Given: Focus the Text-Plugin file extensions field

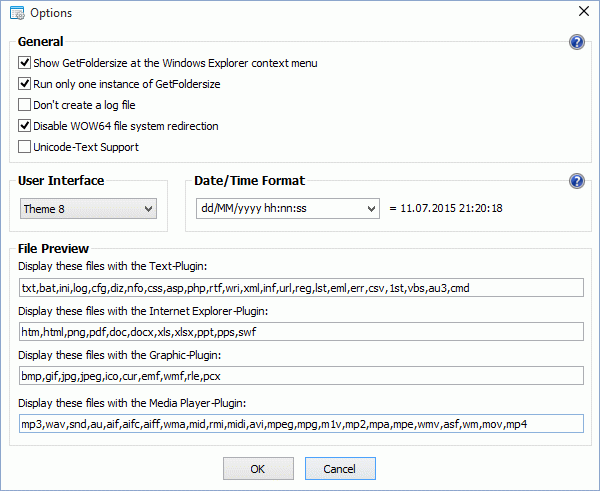Looking at the screenshot, I should (301, 288).
